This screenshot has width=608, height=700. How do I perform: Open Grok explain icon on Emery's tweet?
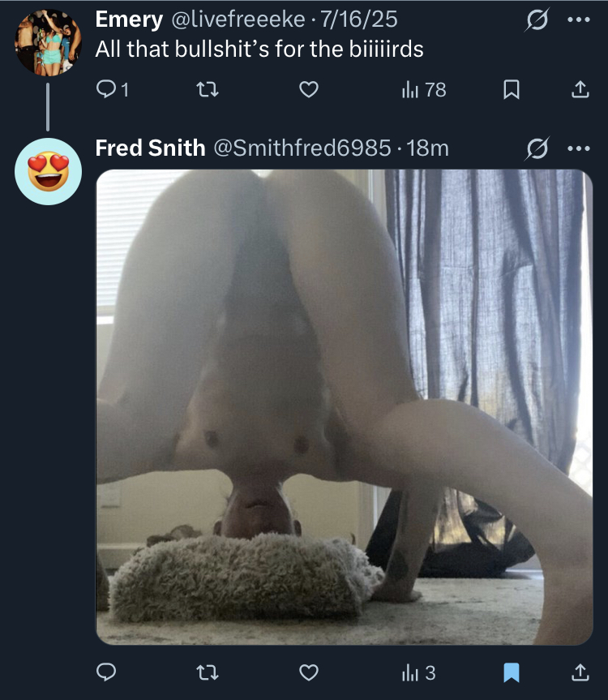click(537, 19)
